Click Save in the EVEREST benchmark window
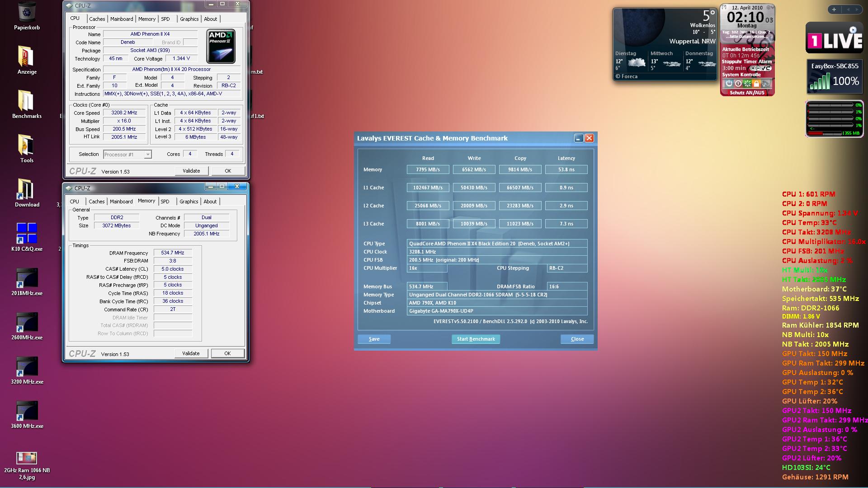The width and height of the screenshot is (868, 488). pos(374,339)
